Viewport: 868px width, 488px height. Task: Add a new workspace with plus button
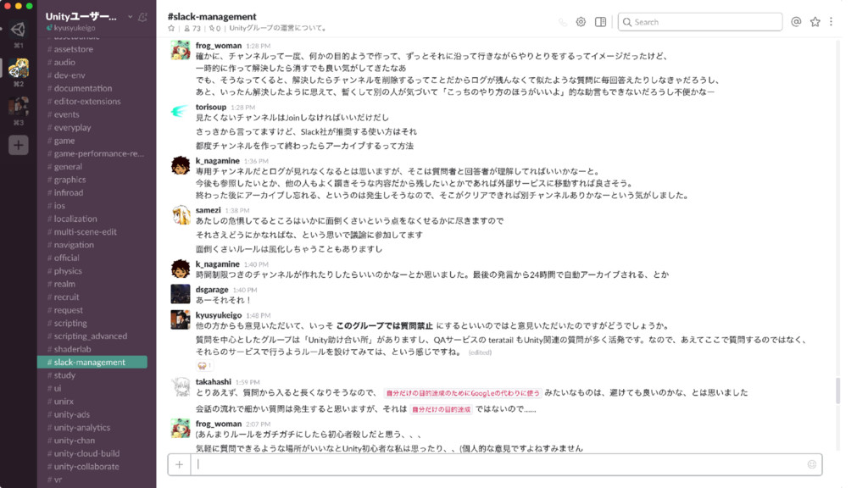pos(19,145)
